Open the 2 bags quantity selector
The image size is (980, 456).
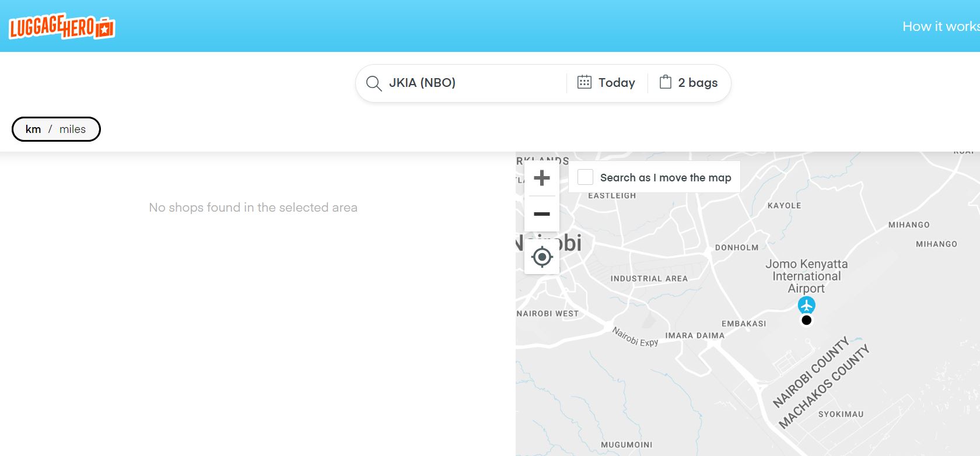(698, 83)
